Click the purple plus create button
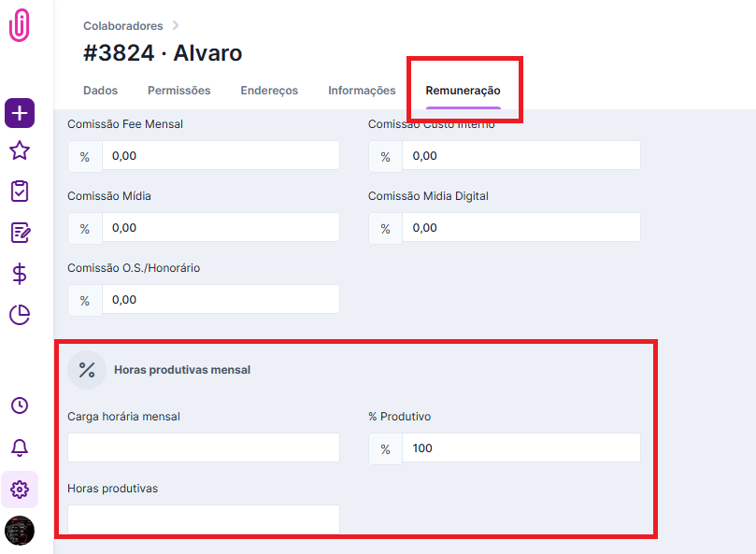 (x=20, y=113)
